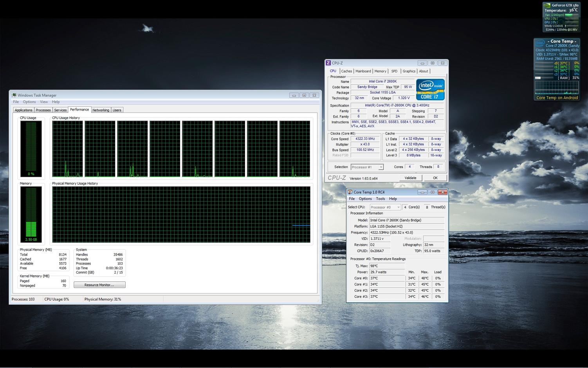Click Tj. Max value 98°C
Screen dimensions: 588x368
click(x=387, y=266)
